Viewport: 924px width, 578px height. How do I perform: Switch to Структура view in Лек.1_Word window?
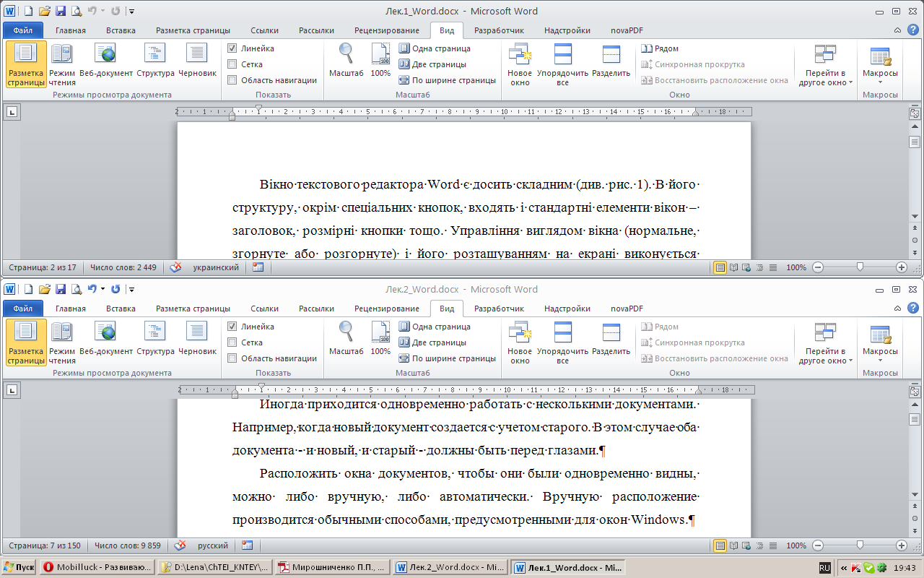pos(155,61)
